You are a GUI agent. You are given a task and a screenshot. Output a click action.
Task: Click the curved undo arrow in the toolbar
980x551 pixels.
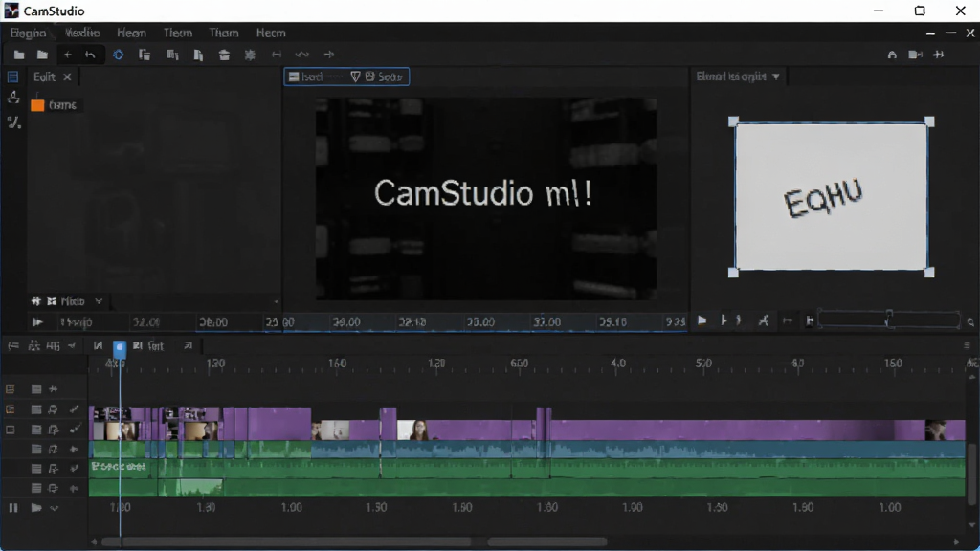91,55
